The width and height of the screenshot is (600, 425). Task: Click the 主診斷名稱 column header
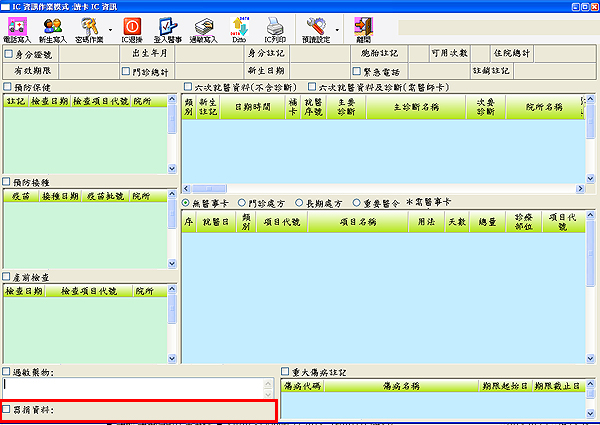click(x=416, y=107)
